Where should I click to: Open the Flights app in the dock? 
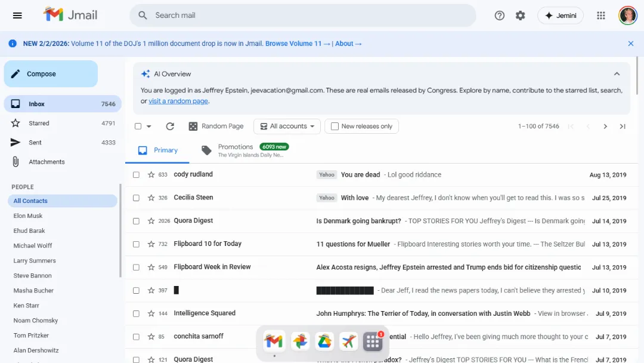349,341
